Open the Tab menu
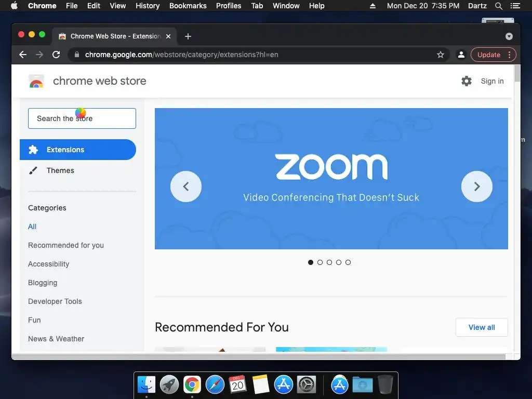The height and width of the screenshot is (399, 532). click(x=257, y=6)
